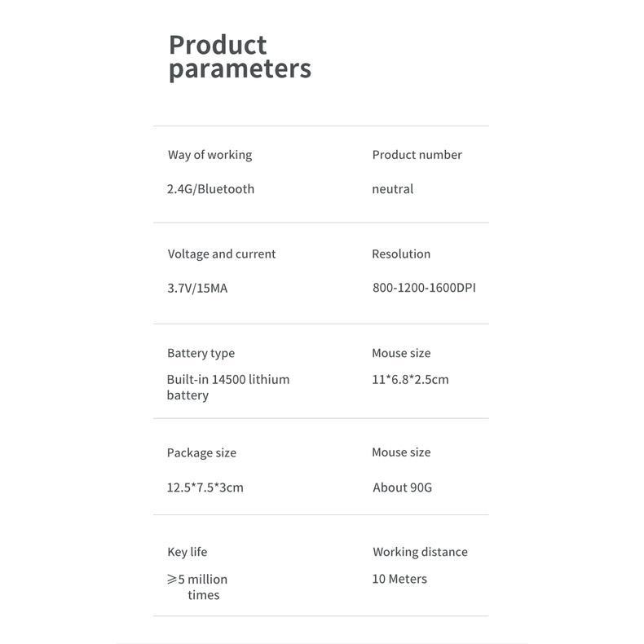Click the "3.7V/15MA" value
The image size is (644, 644).
[x=197, y=289]
